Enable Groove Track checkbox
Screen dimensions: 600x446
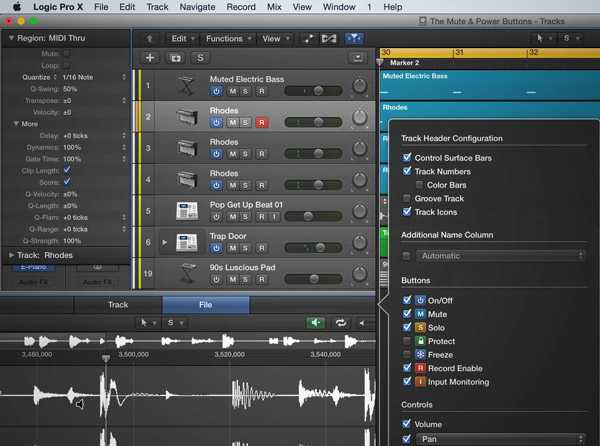point(407,198)
